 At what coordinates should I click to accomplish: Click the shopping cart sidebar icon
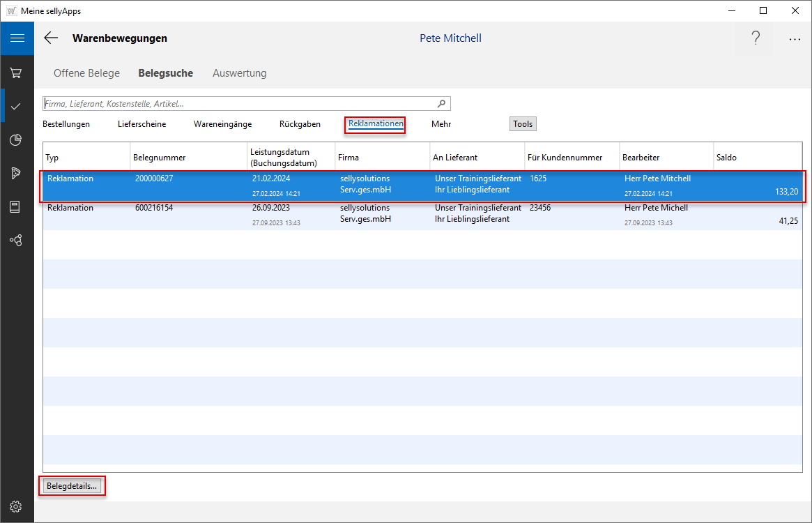[17, 73]
